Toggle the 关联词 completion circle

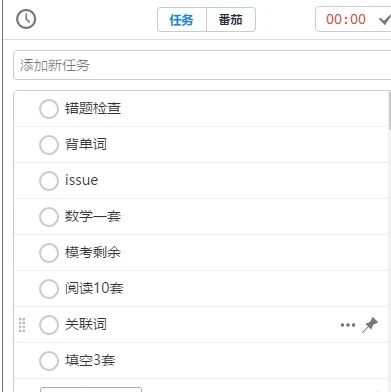(49, 325)
